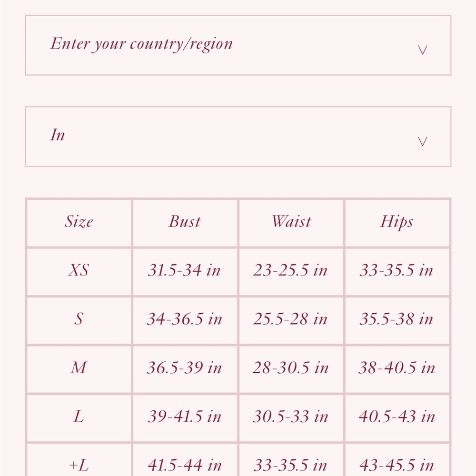The height and width of the screenshot is (476, 476).
Task: Click the XS hips cell 33-35.5 in
Action: tap(397, 270)
